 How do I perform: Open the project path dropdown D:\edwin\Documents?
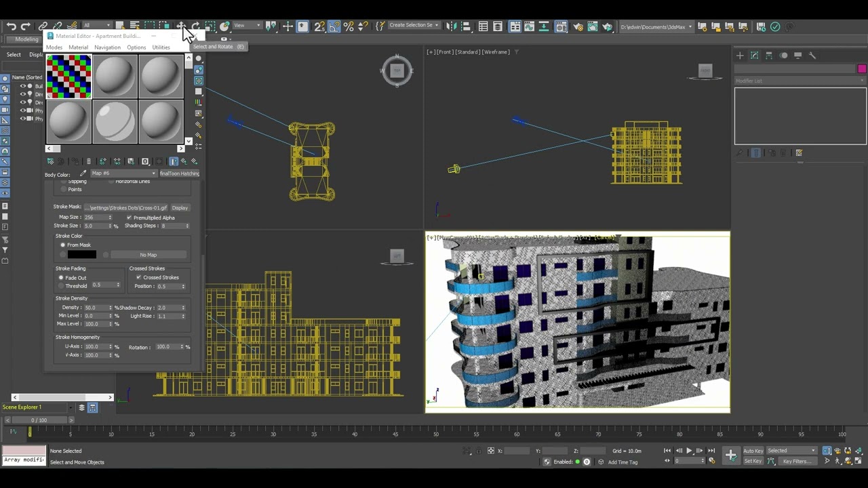(656, 26)
